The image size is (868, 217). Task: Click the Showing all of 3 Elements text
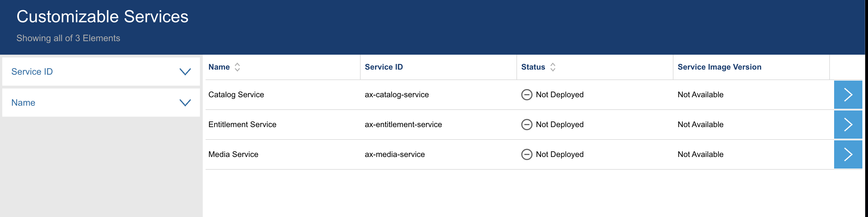pos(68,38)
